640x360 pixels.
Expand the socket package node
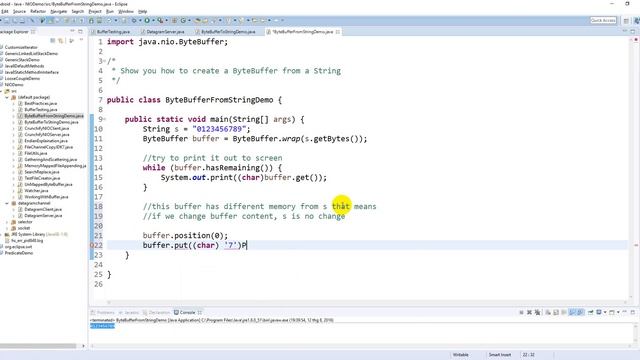pyautogui.click(x=7, y=228)
